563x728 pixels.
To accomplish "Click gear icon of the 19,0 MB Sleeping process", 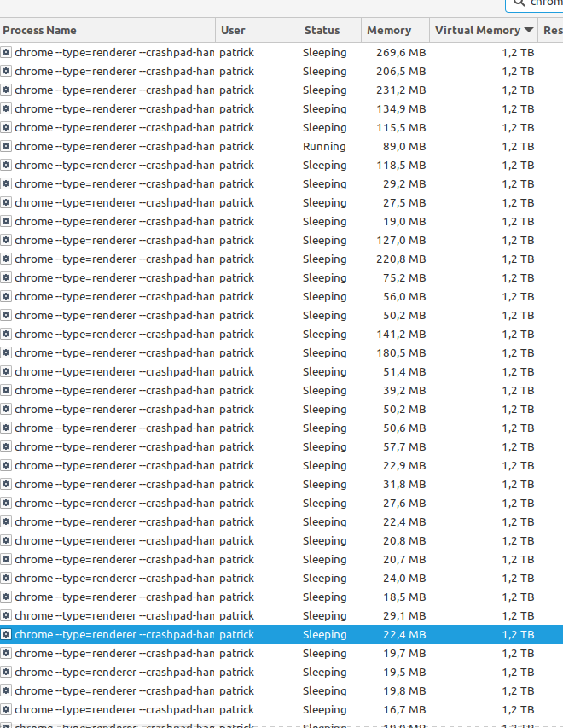I will point(6,221).
